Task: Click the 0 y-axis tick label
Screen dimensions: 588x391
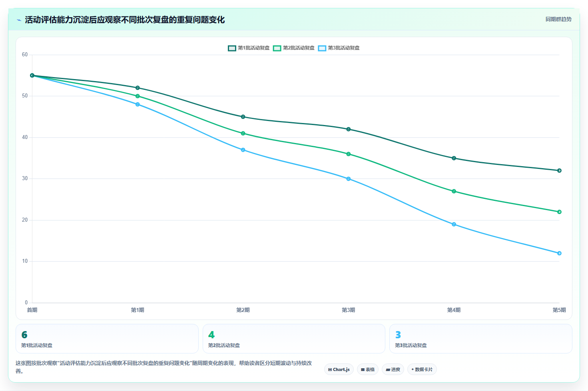Action: [26, 303]
